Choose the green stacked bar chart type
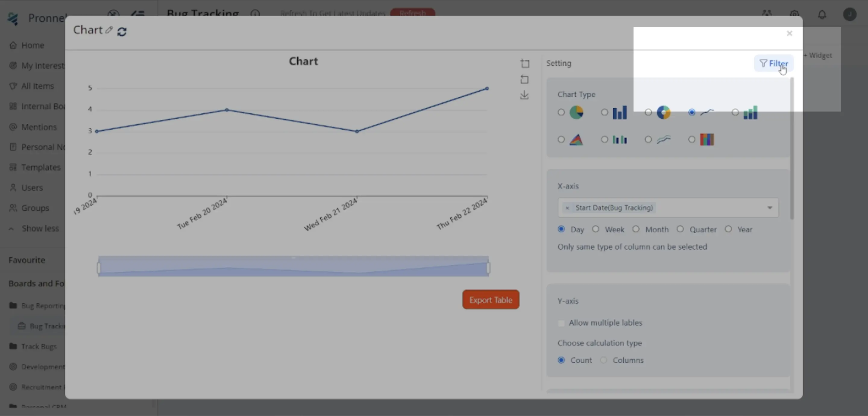The width and height of the screenshot is (868, 416). coord(735,112)
